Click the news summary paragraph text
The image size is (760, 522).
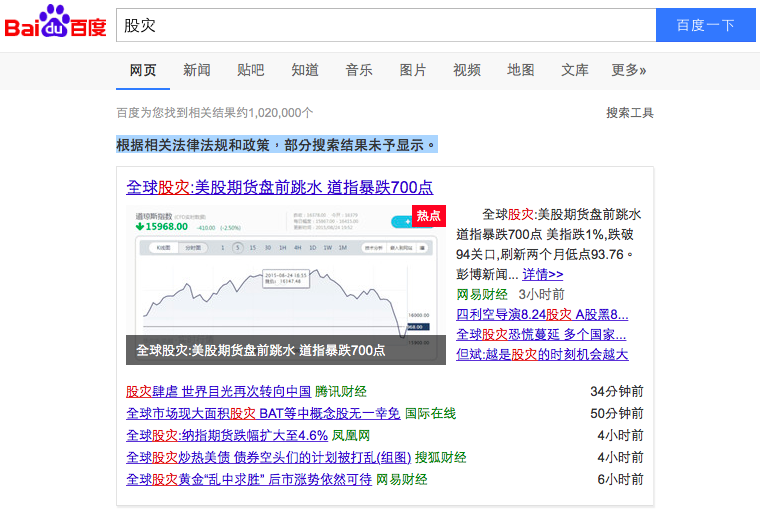coord(548,244)
